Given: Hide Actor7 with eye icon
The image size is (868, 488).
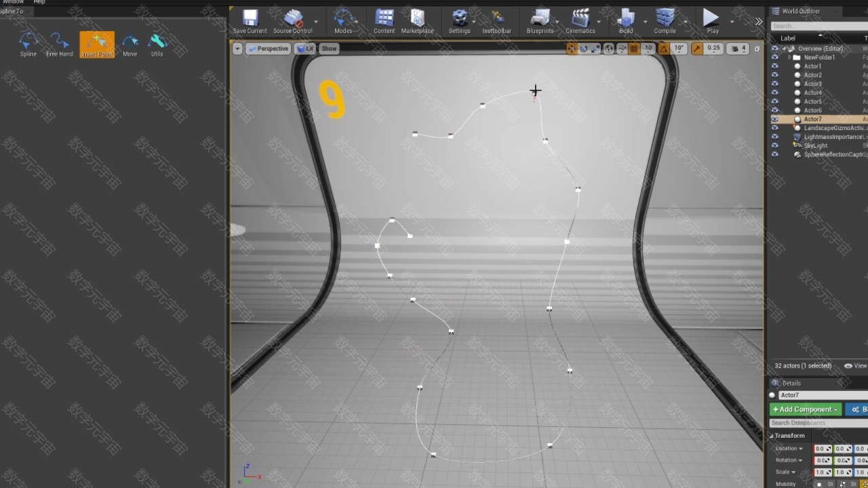Looking at the screenshot, I should coord(775,119).
